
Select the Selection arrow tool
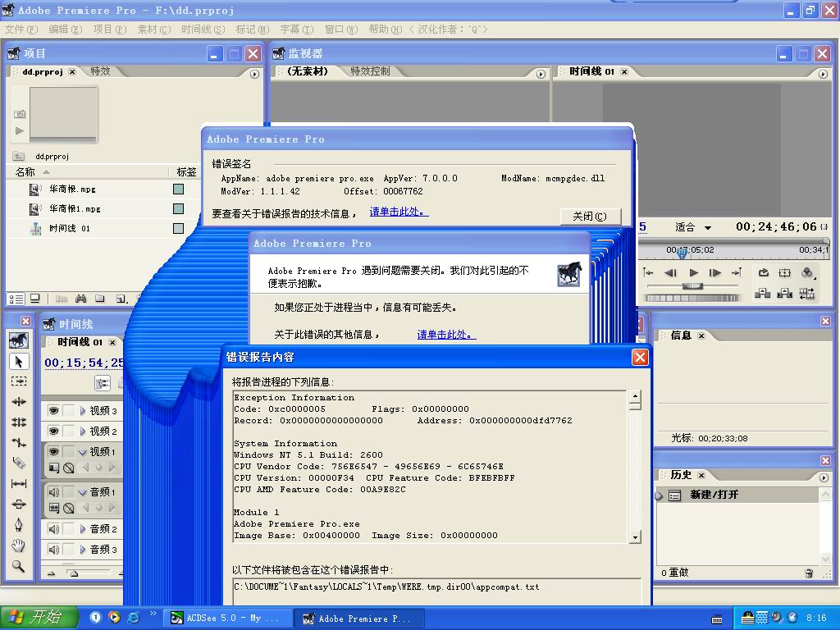click(x=19, y=362)
